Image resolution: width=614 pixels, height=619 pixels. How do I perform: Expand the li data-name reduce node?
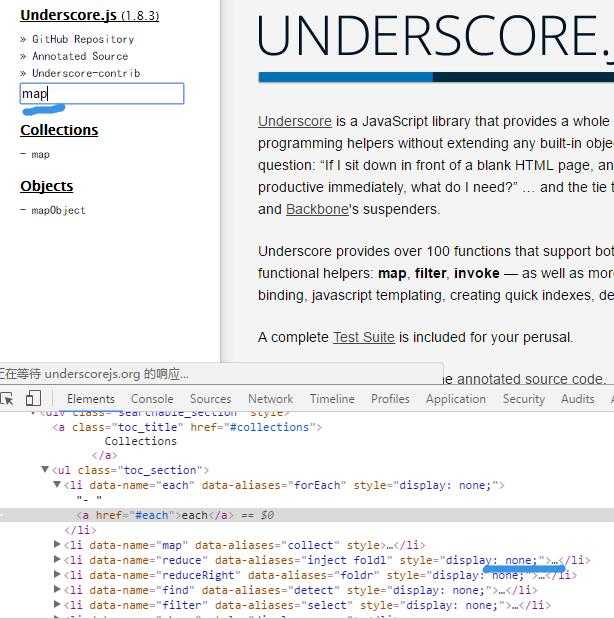pyautogui.click(x=57, y=559)
